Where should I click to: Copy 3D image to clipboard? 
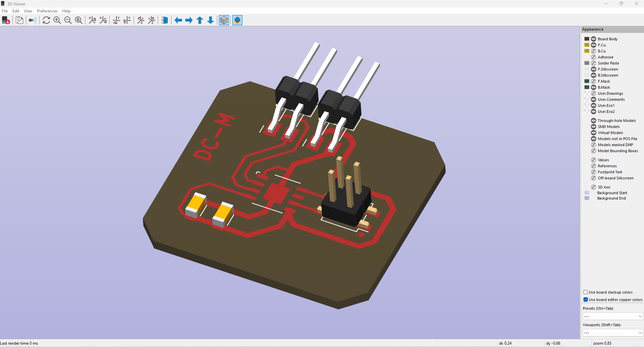20,20
